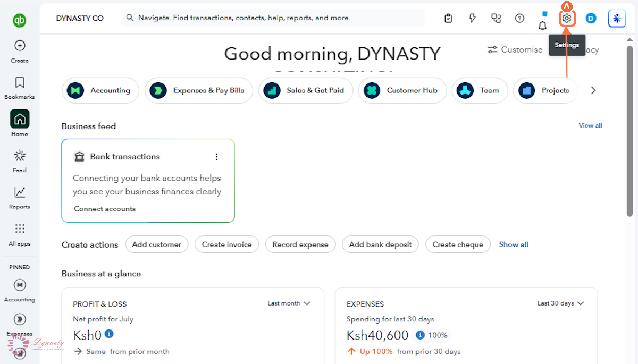Click the Customise sliders icon
The height and width of the screenshot is (364, 638).
tap(492, 49)
